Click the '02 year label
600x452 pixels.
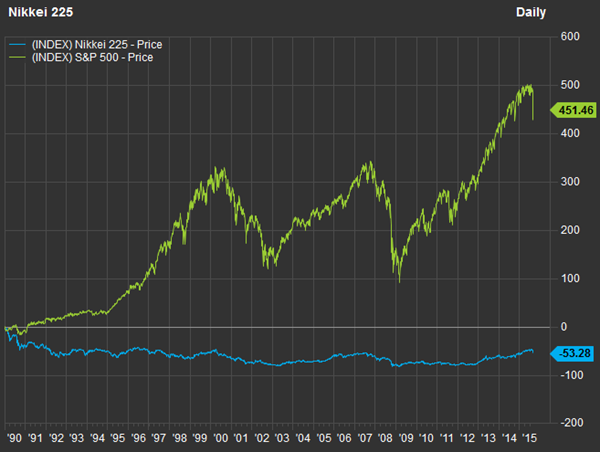(262, 438)
